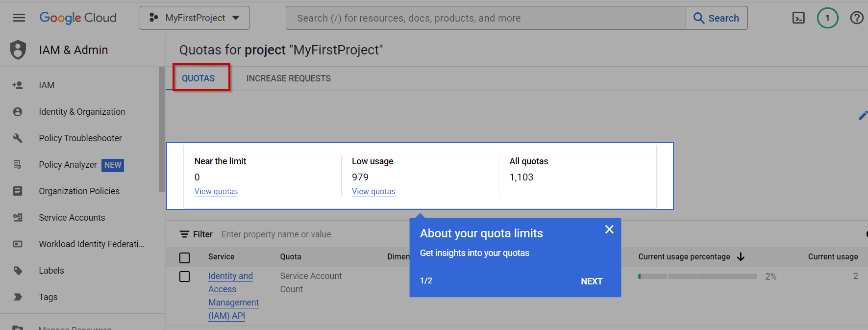The width and height of the screenshot is (868, 330).
Task: View low usage quotas
Action: [373, 192]
